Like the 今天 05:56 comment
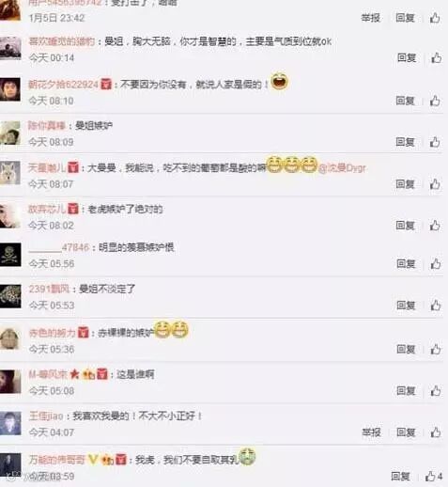448x487 pixels. 436,264
